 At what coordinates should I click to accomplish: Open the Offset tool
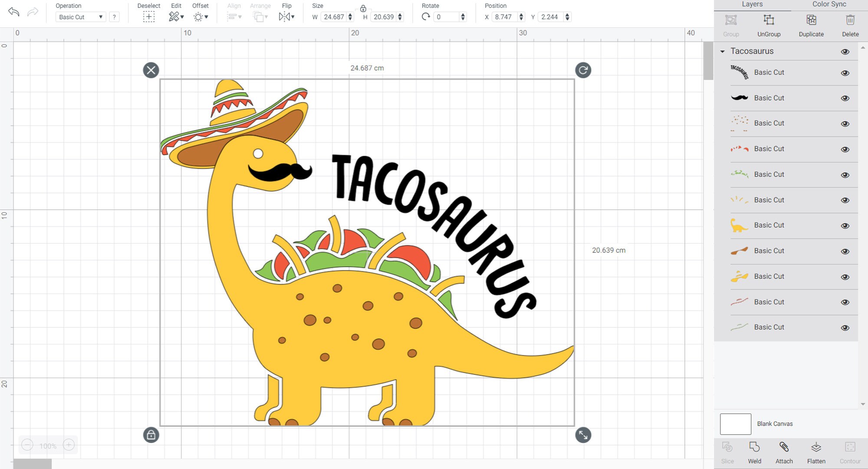pos(197,17)
